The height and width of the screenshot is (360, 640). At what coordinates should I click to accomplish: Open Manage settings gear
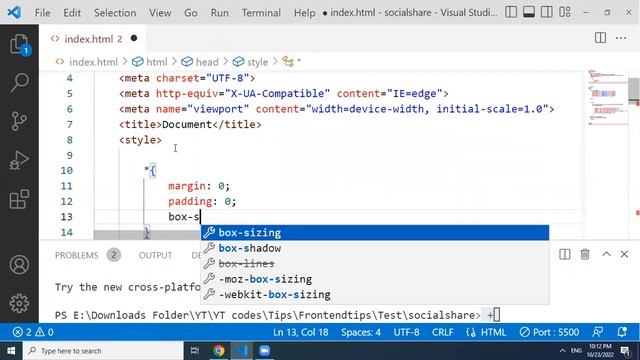tap(19, 303)
